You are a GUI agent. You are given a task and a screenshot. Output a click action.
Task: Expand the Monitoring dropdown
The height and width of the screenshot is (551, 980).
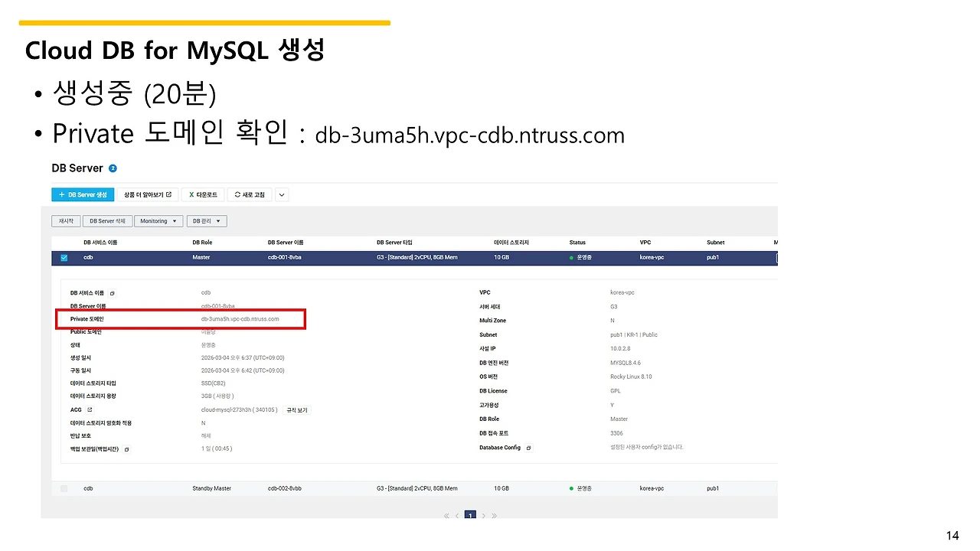pyautogui.click(x=158, y=221)
